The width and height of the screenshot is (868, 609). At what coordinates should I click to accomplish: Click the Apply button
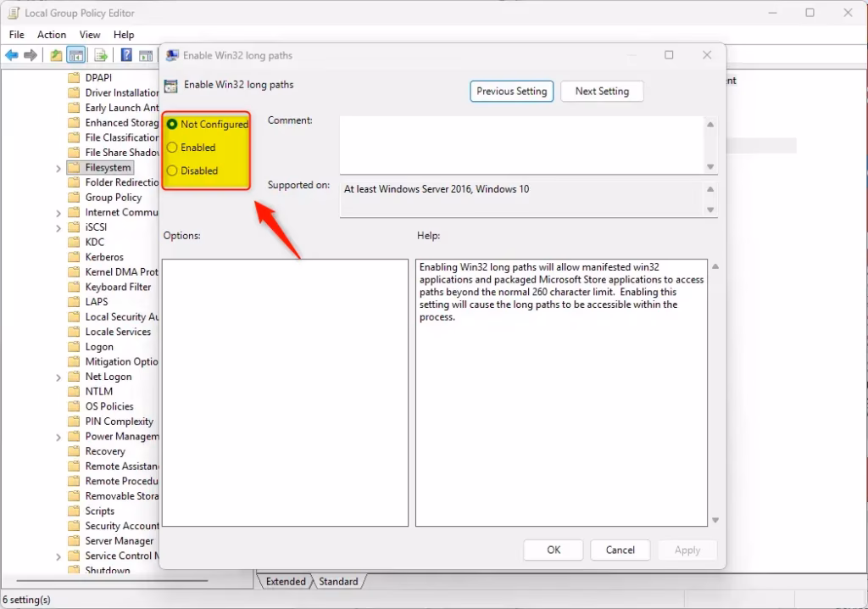[687, 550]
